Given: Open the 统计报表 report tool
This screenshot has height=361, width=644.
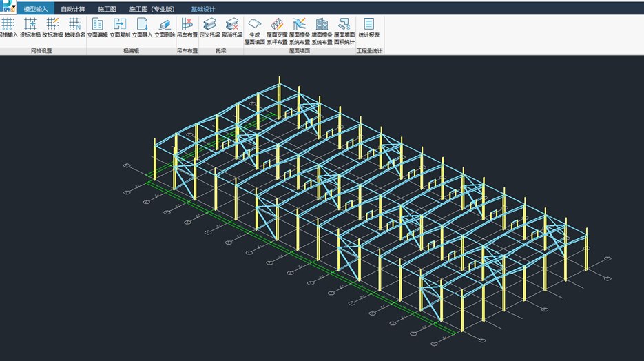Looking at the screenshot, I should pyautogui.click(x=368, y=28).
